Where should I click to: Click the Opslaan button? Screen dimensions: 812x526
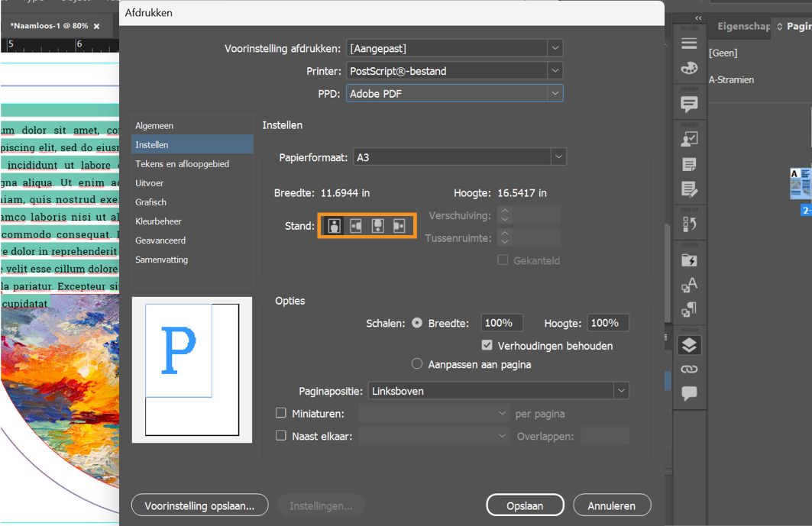525,505
